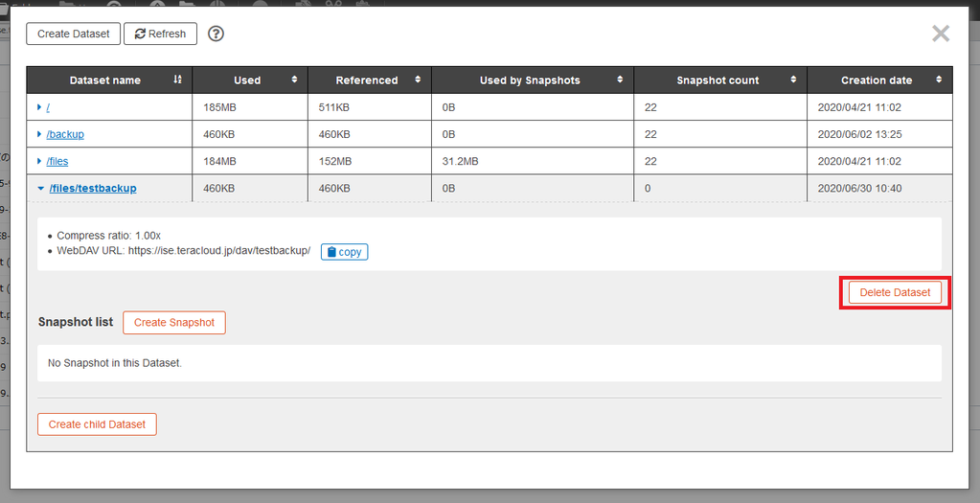Image resolution: width=980 pixels, height=503 pixels.
Task: Sort the Used column
Action: pos(293,80)
